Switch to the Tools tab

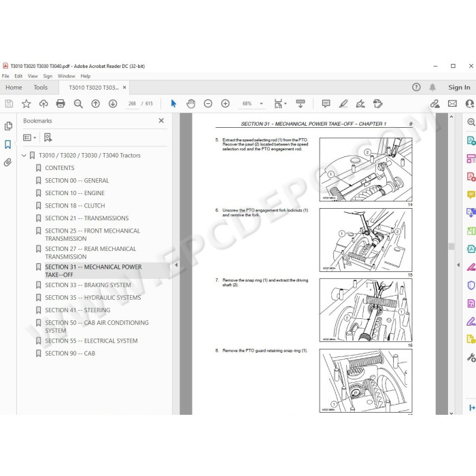[x=41, y=88]
